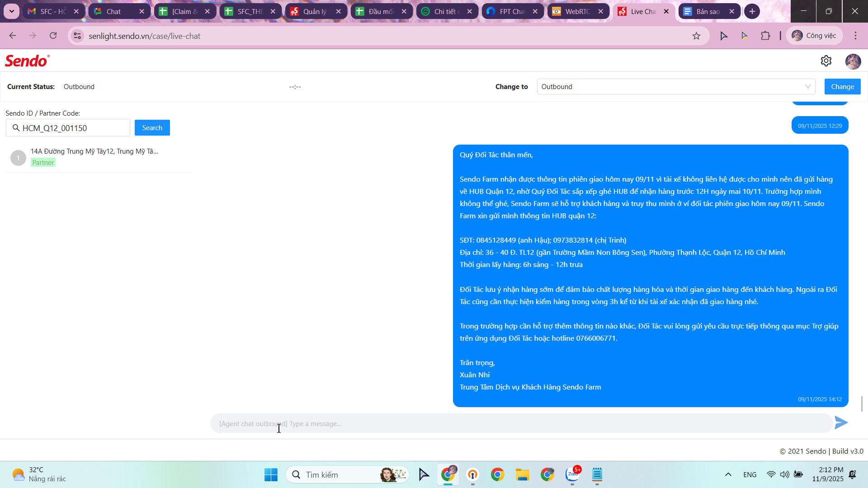
Task: Select the 14A Đường Trung Mỹ Tây12 partner
Action: [94, 157]
